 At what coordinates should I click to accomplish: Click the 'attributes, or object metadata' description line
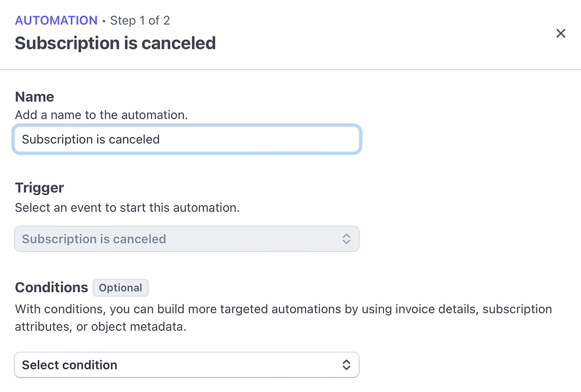tap(101, 327)
